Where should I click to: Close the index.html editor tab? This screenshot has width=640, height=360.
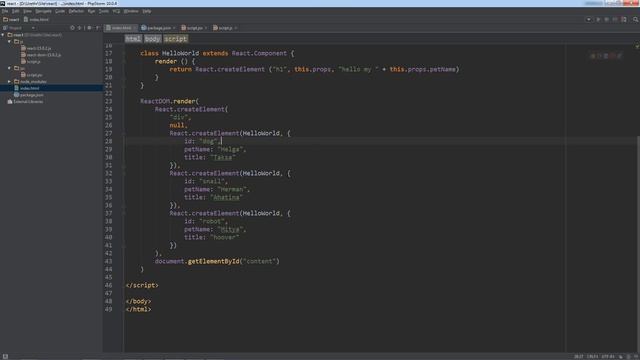tap(135, 28)
